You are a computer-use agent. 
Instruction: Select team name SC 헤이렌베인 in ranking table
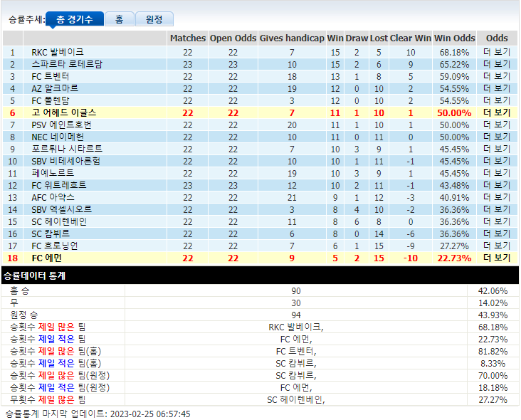tap(59, 221)
